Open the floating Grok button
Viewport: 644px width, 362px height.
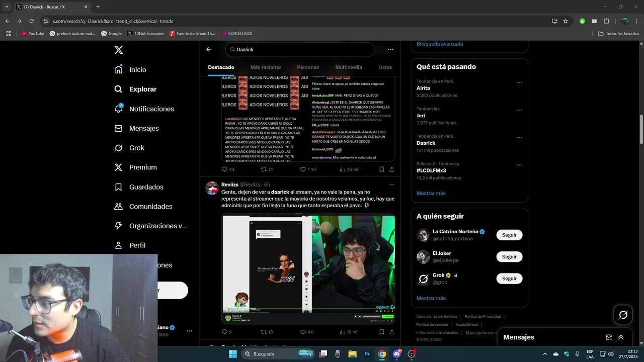click(x=623, y=315)
